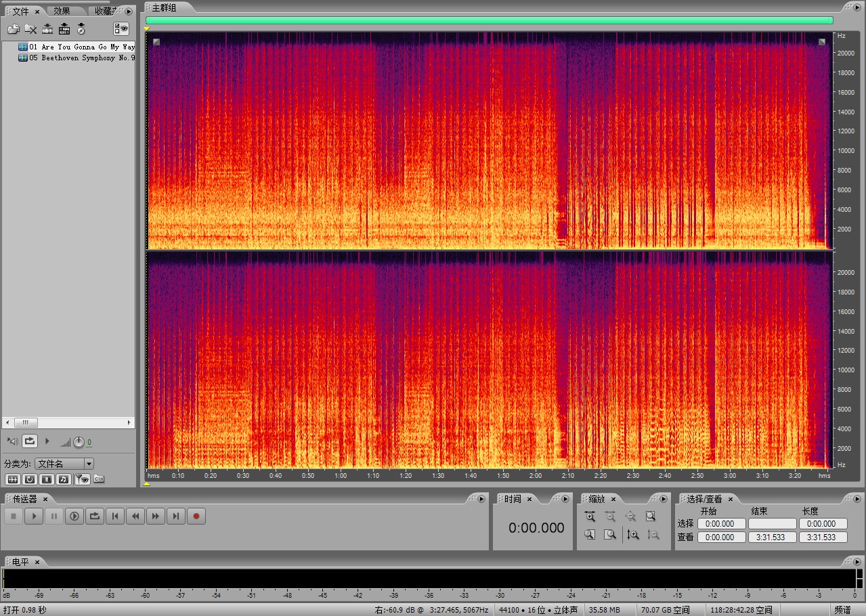Click the yellow start-time cursor marker above spectrogram
Screen dimensions: 866x616
147,28
